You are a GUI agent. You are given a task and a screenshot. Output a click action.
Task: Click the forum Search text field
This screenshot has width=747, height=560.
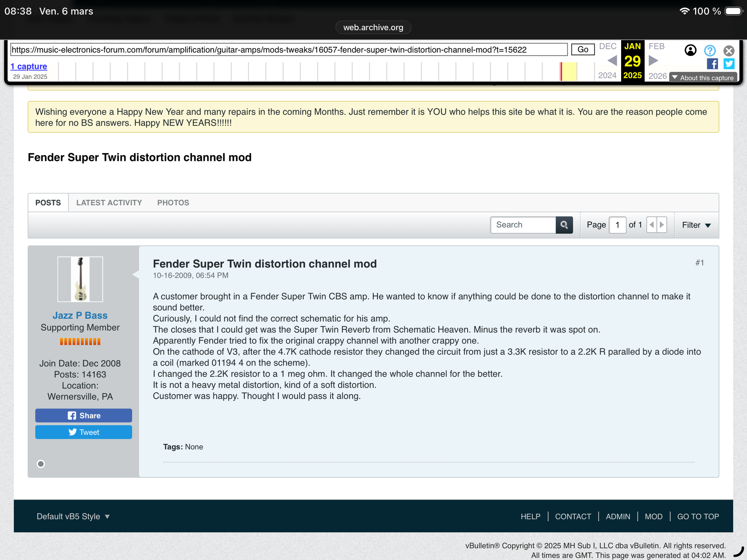coord(523,225)
